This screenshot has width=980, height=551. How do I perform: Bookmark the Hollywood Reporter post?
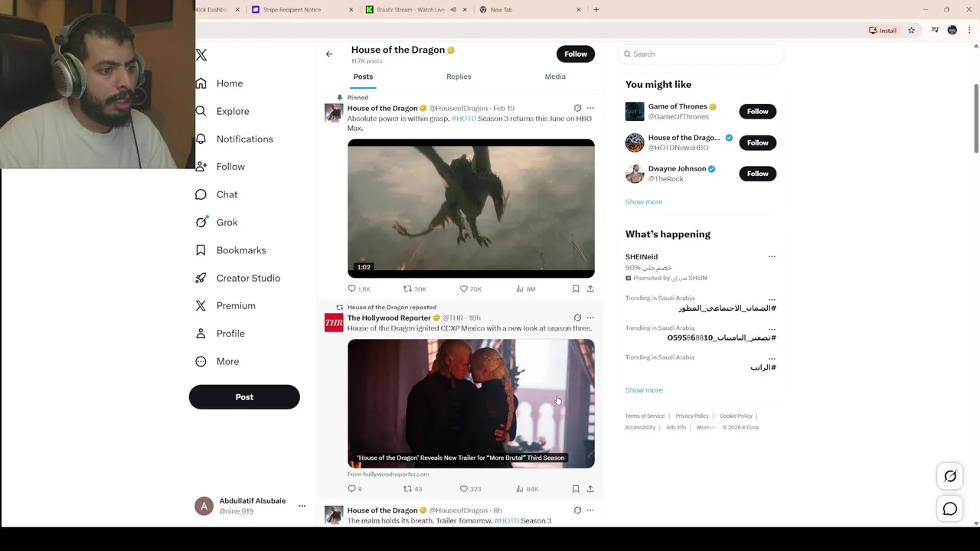pyautogui.click(x=576, y=488)
